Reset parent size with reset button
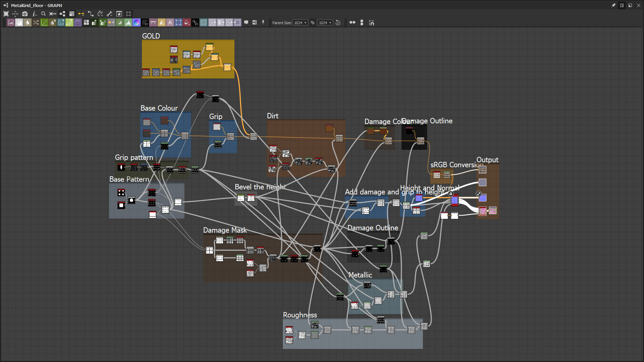The image size is (644, 362). 338,22
